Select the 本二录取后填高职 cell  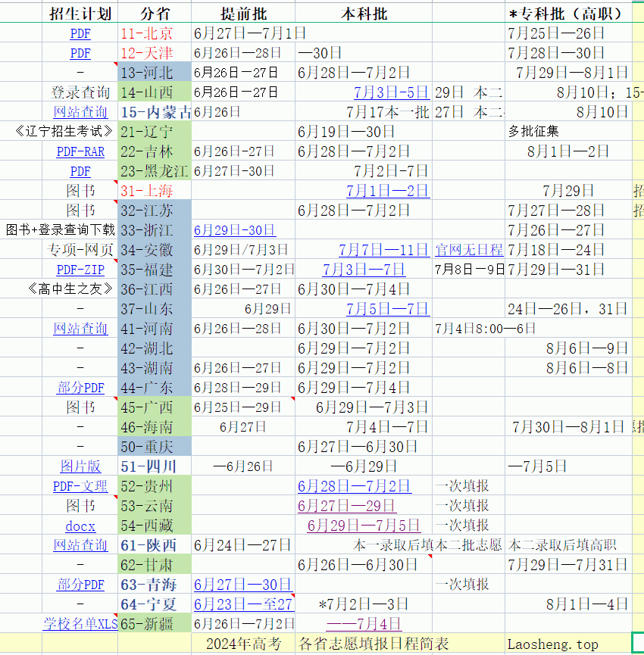click(568, 545)
